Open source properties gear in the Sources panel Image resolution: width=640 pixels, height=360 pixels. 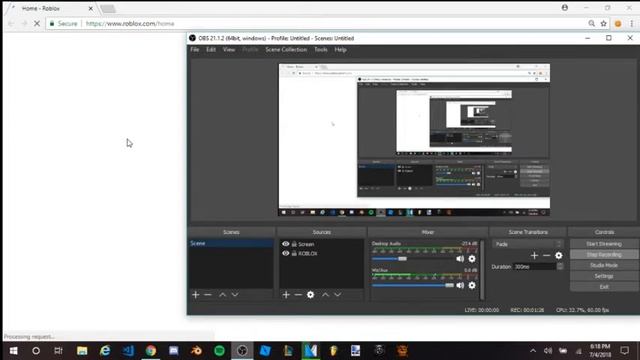click(x=311, y=294)
